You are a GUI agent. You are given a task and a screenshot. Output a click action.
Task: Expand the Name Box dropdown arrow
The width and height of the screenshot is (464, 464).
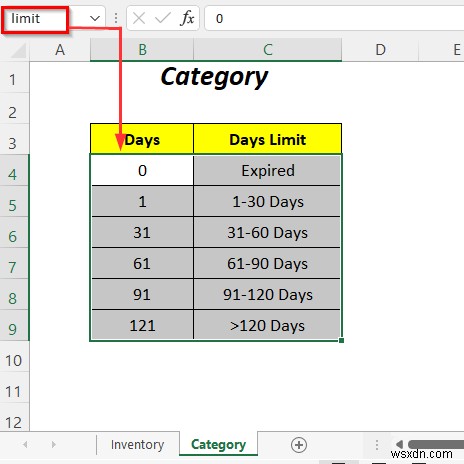coord(95,19)
